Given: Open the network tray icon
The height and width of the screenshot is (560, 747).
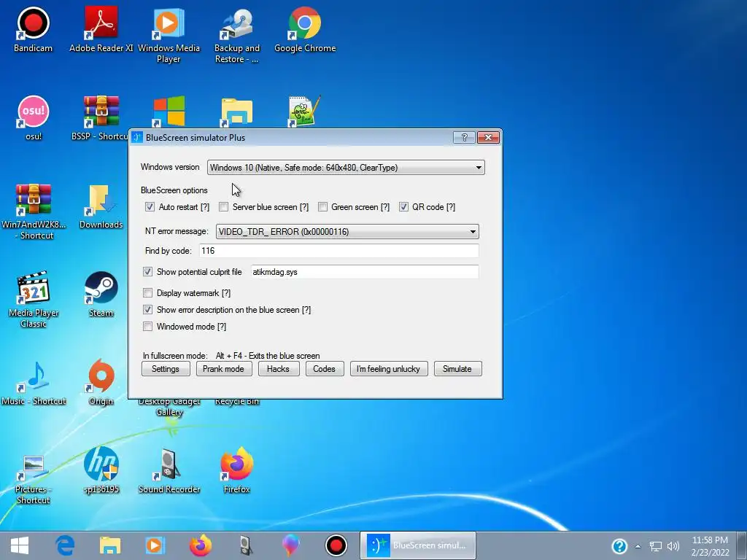Looking at the screenshot, I should coord(656,546).
